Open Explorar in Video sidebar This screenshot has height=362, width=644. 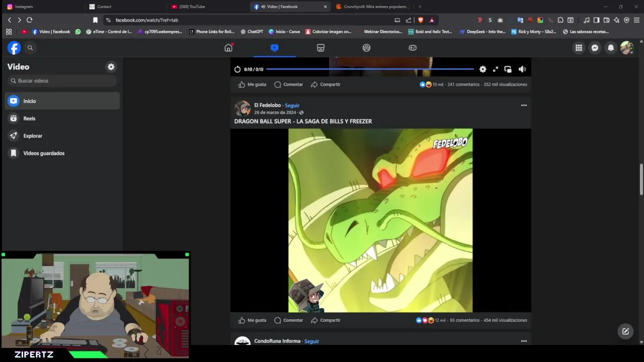coord(63,136)
